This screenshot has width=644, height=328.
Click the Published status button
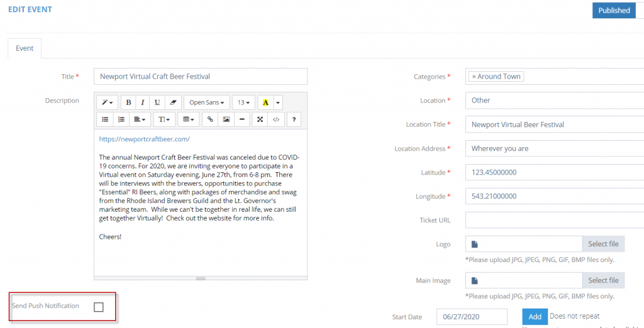coord(614,10)
